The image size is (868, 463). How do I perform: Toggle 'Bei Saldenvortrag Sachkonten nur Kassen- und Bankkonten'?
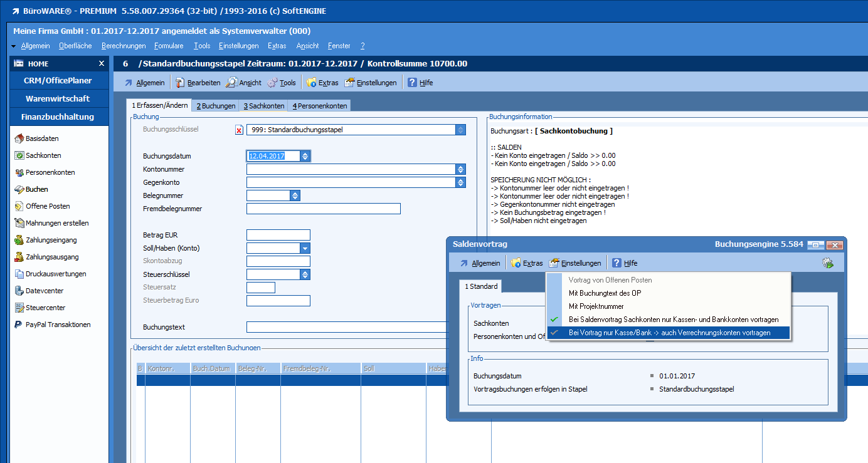click(x=673, y=320)
